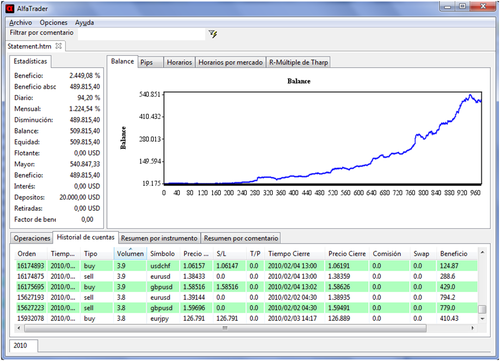The width and height of the screenshot is (500, 361).
Task: Open the Ayuda menu
Action: coord(84,23)
